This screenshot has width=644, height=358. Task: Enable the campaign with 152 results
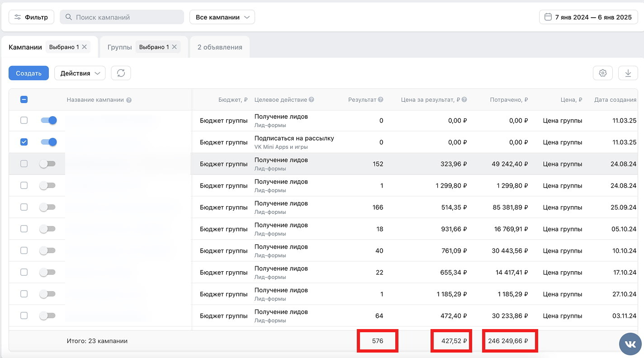coord(47,164)
